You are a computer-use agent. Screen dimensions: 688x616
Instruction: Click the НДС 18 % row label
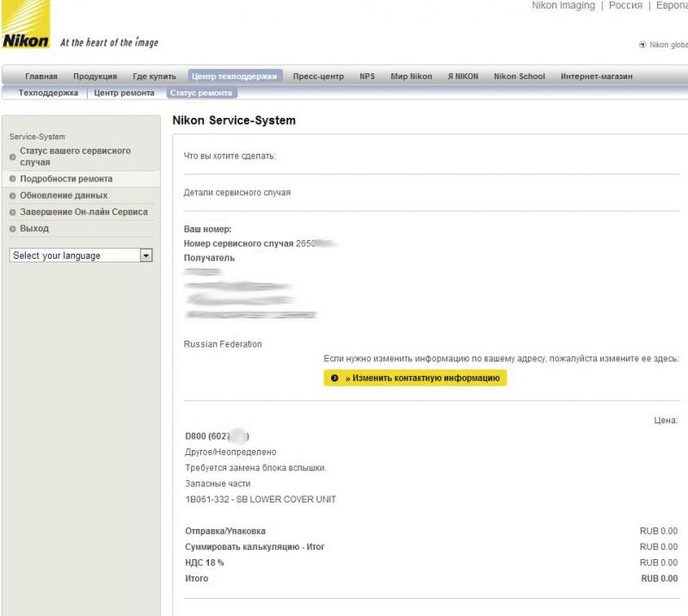point(205,563)
